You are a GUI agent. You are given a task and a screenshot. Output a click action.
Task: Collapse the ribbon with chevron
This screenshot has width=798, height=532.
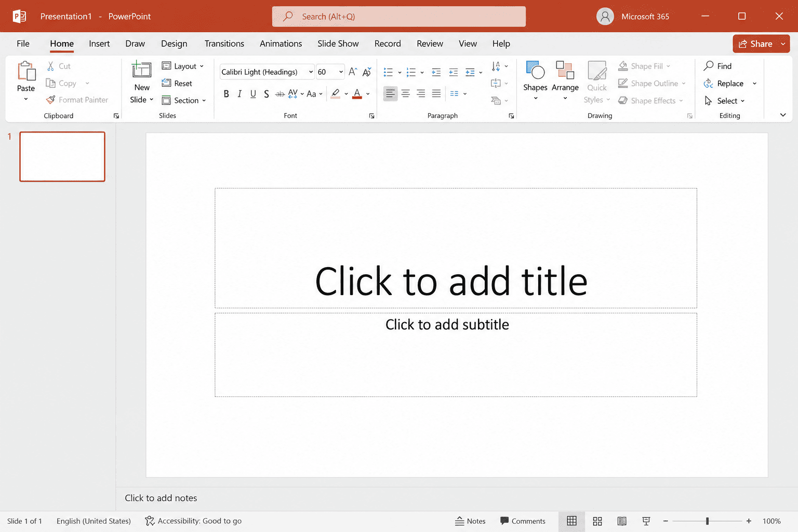tap(783, 115)
